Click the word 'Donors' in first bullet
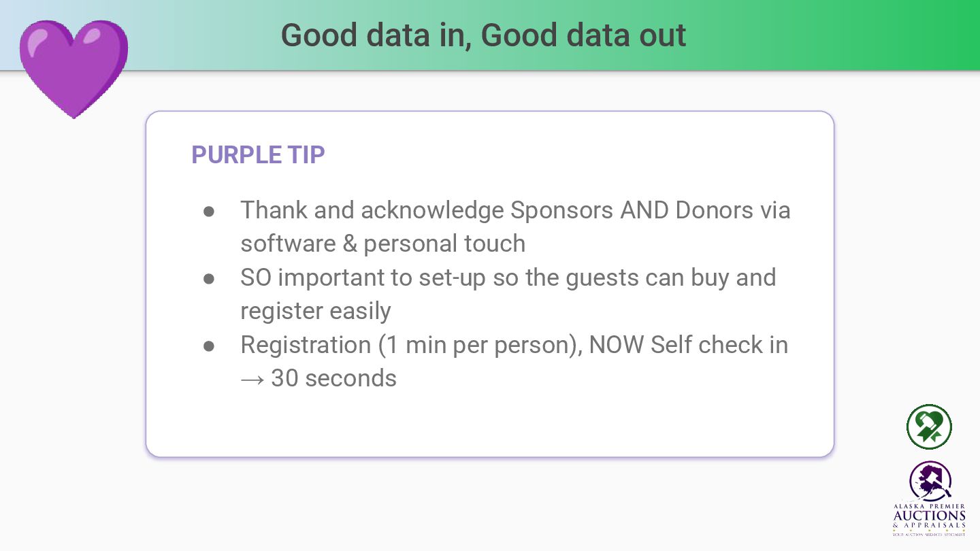This screenshot has height=551, width=980. 714,210
